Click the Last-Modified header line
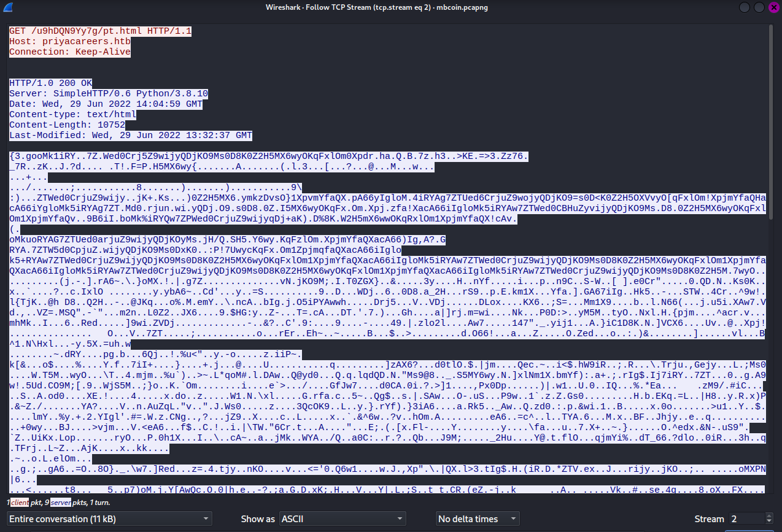The width and height of the screenshot is (782, 532). (x=131, y=135)
